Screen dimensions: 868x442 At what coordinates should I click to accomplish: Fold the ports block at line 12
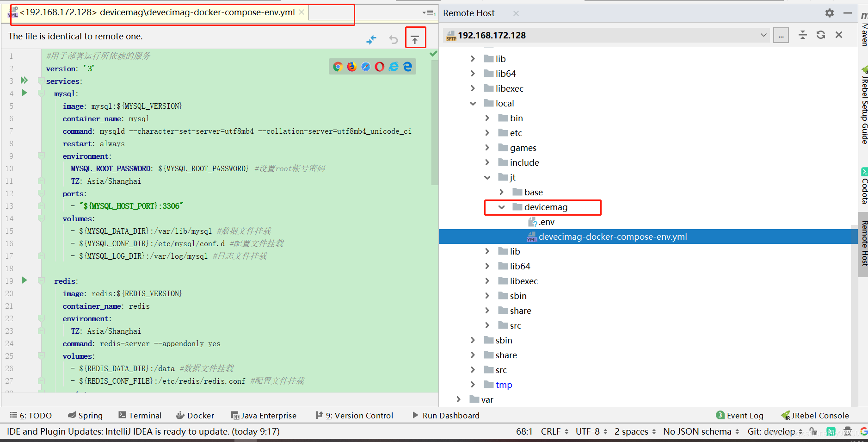(x=41, y=193)
